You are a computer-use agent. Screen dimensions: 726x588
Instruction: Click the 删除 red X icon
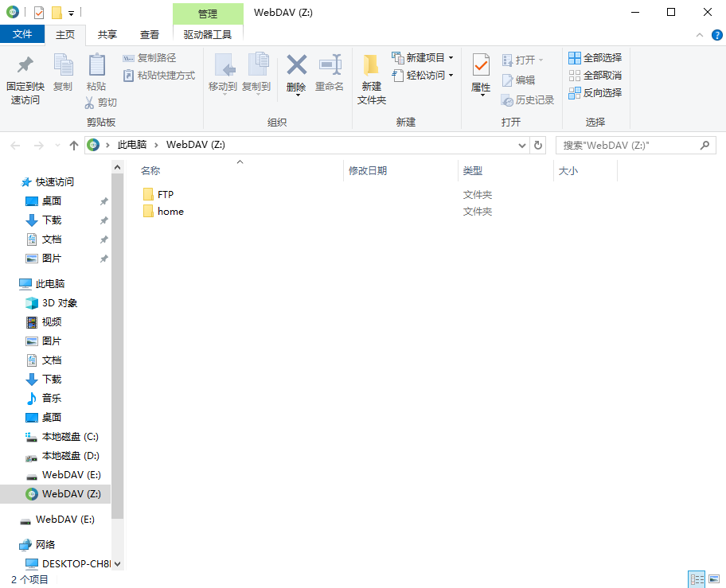pyautogui.click(x=296, y=64)
